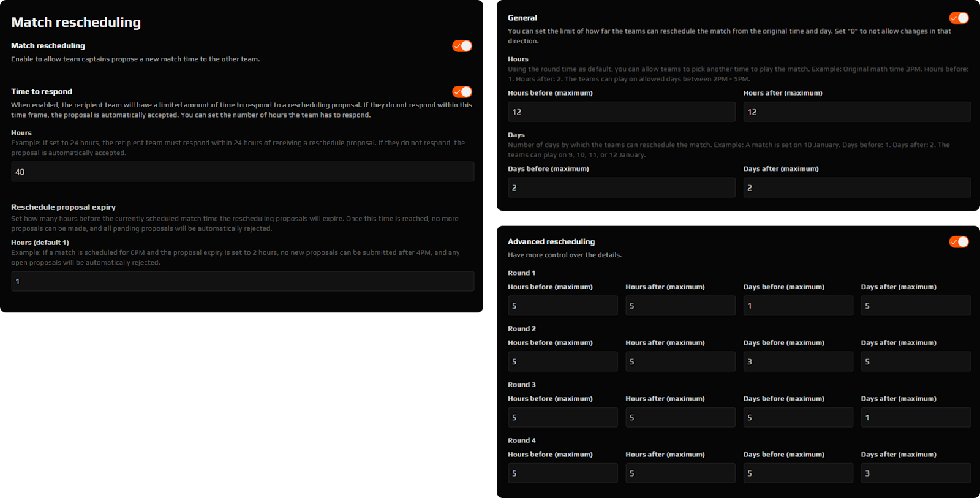Edit Round 2 Days before (maximum) field

click(798, 361)
